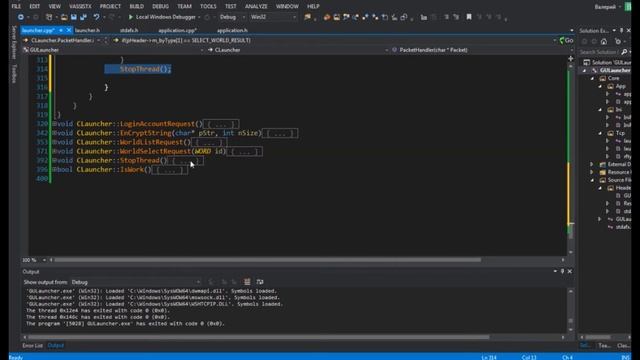640x360 pixels.
Task: Click the user account name at top right
Action: pos(604,7)
